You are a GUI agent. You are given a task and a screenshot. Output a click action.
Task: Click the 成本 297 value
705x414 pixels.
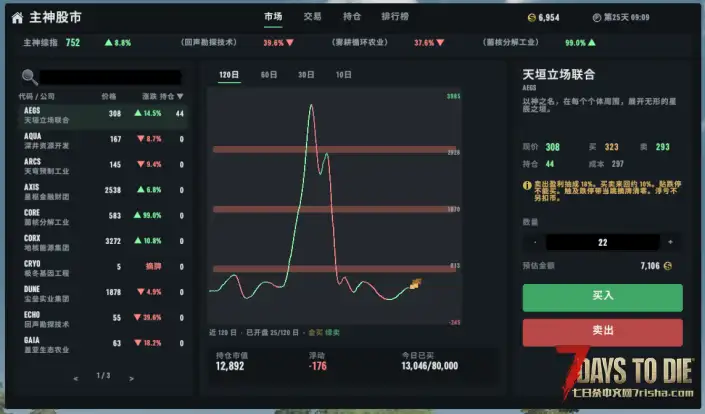(617, 164)
